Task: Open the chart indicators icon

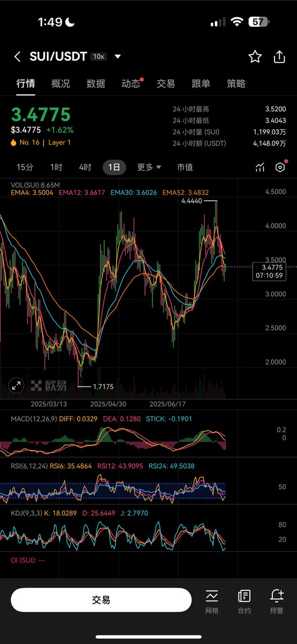Action: coord(260,167)
